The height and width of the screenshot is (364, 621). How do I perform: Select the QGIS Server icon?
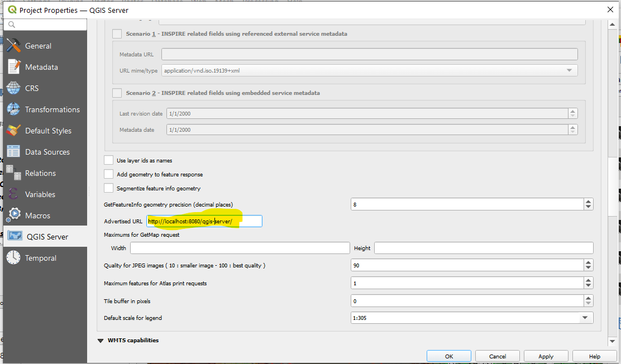[x=15, y=236]
